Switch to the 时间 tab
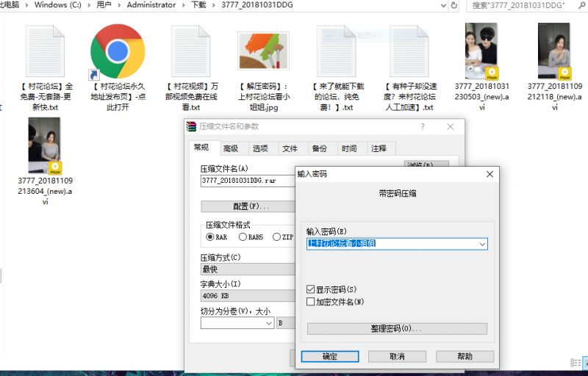Viewport: 588px width, 376px height. pyautogui.click(x=349, y=148)
